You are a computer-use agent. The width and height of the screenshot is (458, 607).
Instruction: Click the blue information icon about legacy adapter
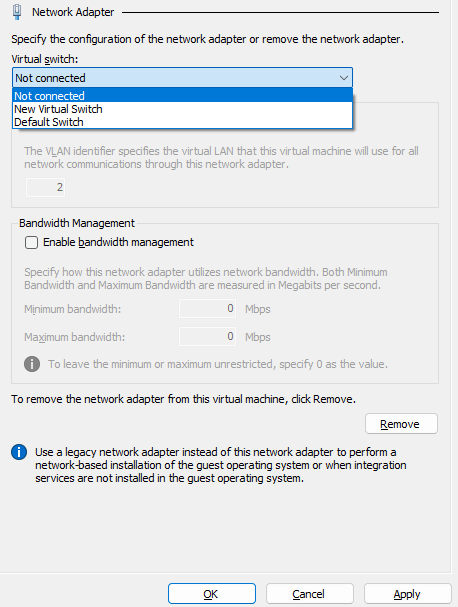click(x=19, y=452)
